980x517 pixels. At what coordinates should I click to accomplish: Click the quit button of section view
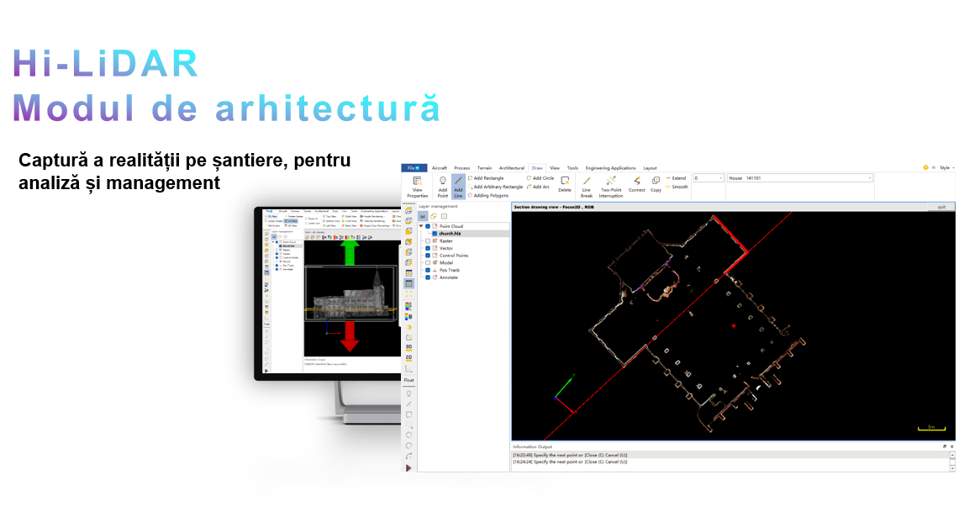[941, 207]
